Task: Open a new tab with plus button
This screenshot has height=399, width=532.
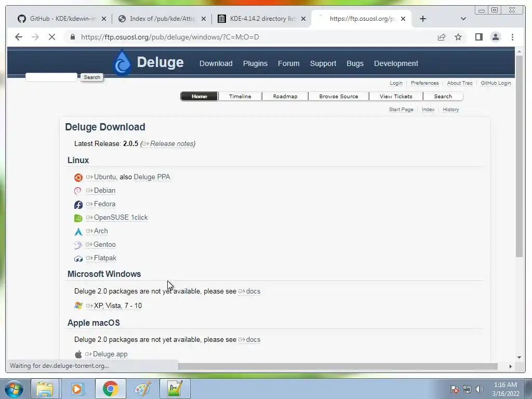Action: [x=423, y=19]
